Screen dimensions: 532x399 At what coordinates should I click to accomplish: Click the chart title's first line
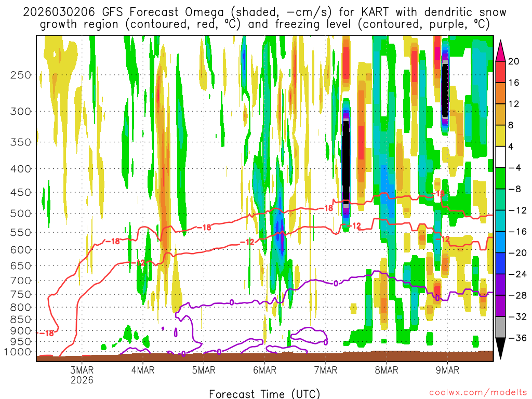tap(264, 12)
